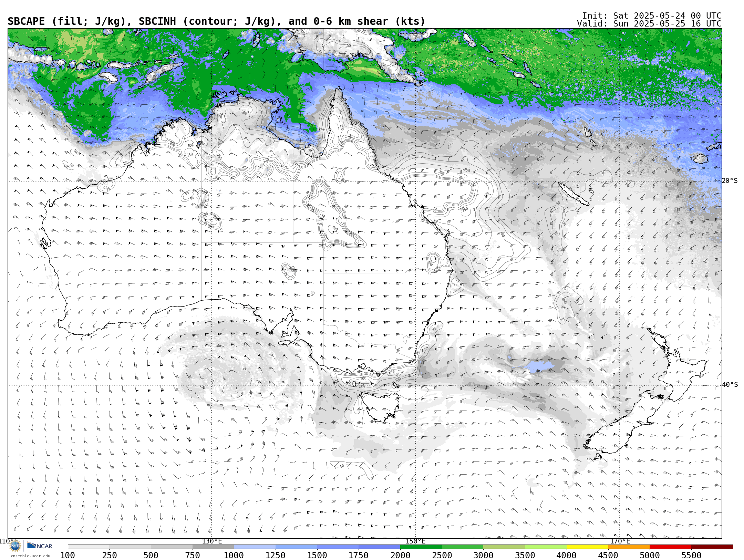
Task: Click the 40°S latitude label
Action: [730, 385]
